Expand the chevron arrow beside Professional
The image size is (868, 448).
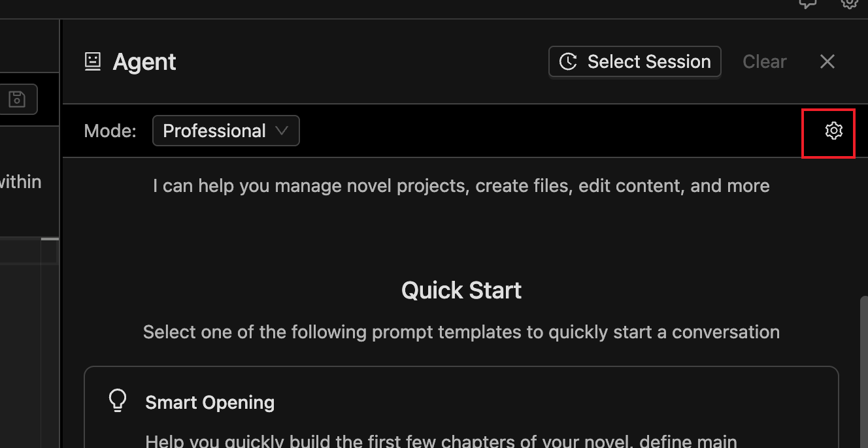coord(282,131)
